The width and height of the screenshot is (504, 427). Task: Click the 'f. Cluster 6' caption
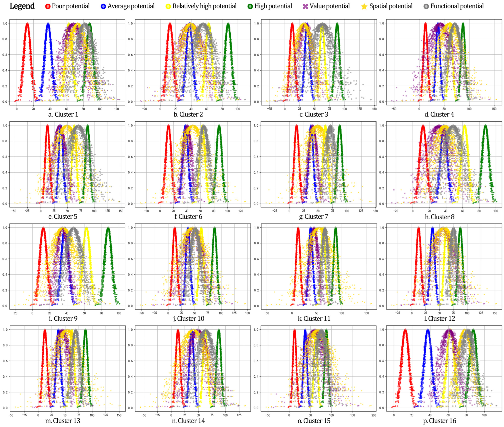pos(188,217)
